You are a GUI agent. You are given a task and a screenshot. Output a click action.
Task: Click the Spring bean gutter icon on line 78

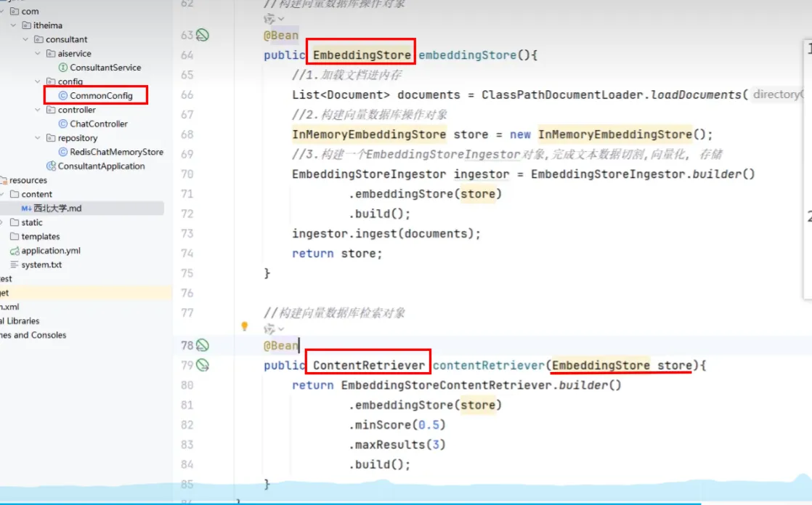coord(203,345)
